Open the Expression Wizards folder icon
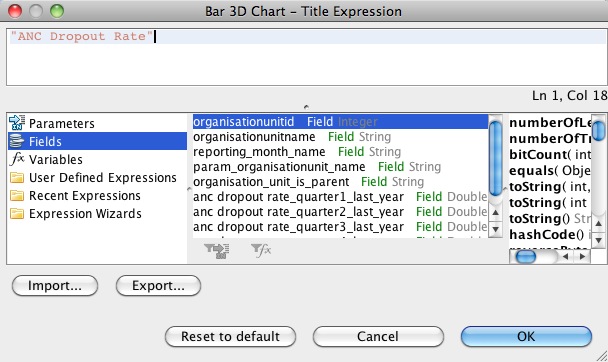608x362 pixels. pyautogui.click(x=17, y=214)
